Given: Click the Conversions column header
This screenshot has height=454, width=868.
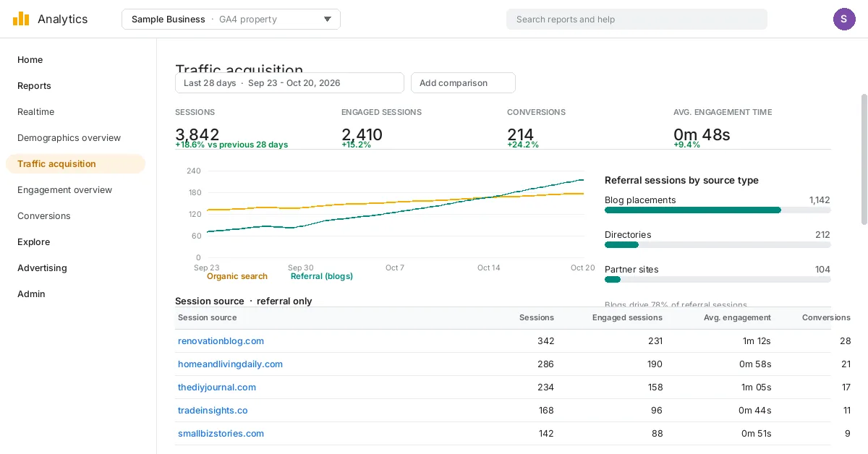Looking at the screenshot, I should (826, 318).
